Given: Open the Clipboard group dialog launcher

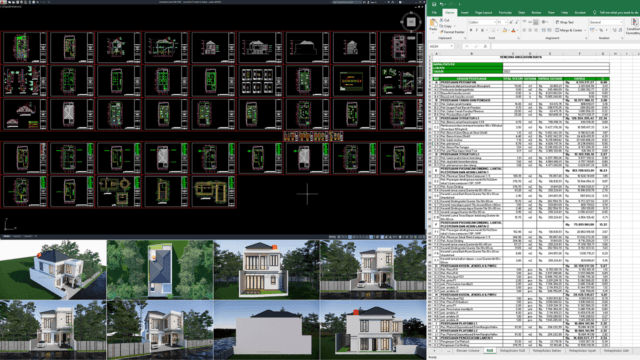Looking at the screenshot, I should 465,38.
